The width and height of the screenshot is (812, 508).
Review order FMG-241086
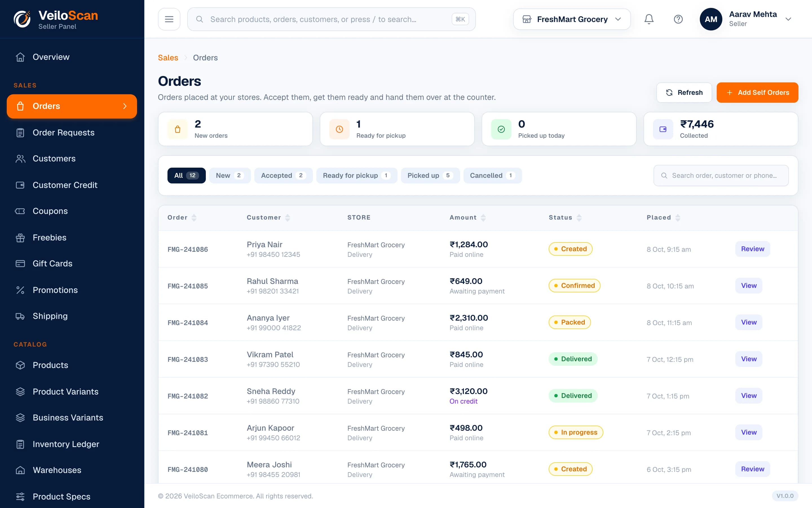[x=752, y=249]
